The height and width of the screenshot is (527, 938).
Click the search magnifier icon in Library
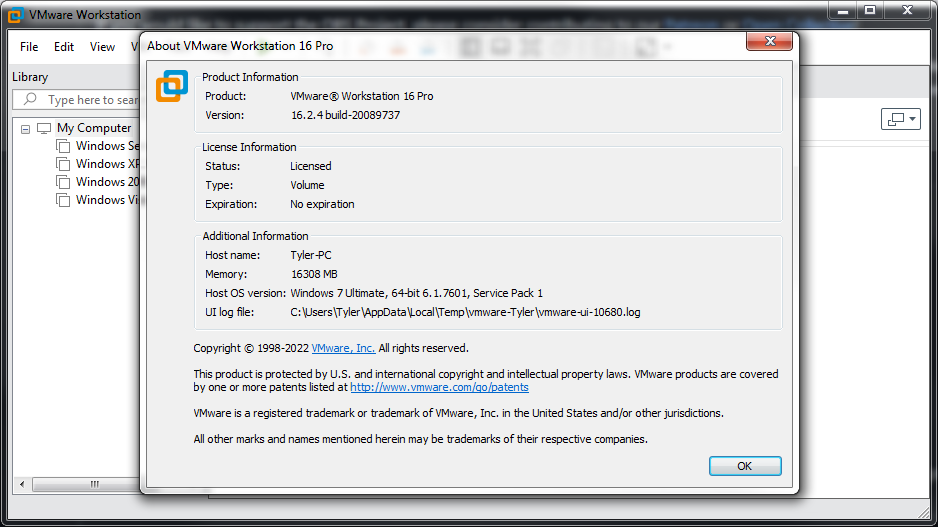[x=30, y=99]
